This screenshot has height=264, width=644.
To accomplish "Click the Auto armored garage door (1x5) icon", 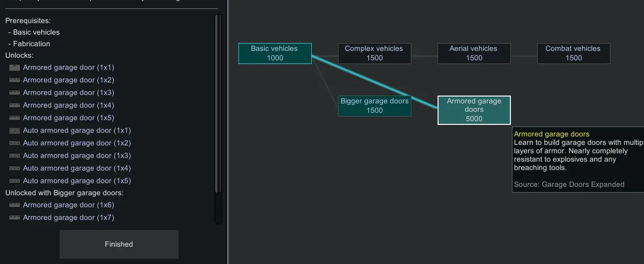I will click(15, 181).
